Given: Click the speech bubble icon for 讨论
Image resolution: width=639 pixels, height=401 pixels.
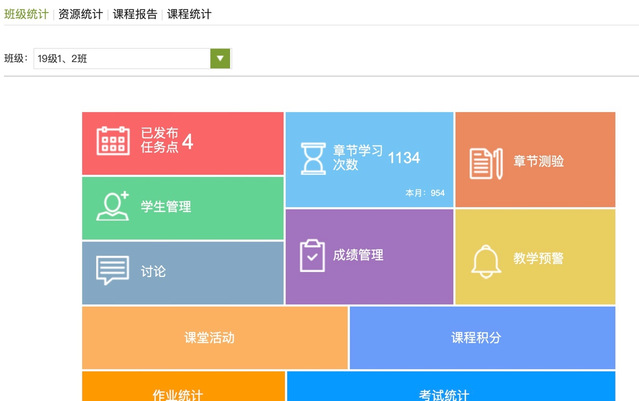Looking at the screenshot, I should 112,271.
